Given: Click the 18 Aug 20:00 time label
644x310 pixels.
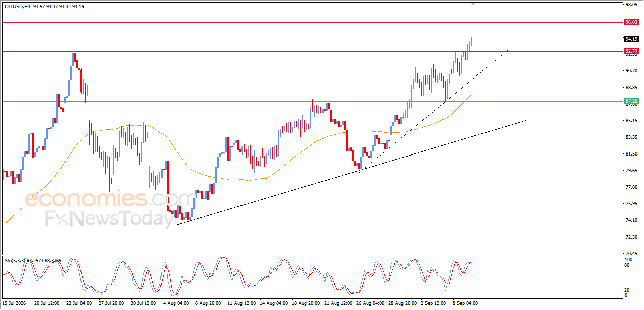Looking at the screenshot, I should 305,303.
